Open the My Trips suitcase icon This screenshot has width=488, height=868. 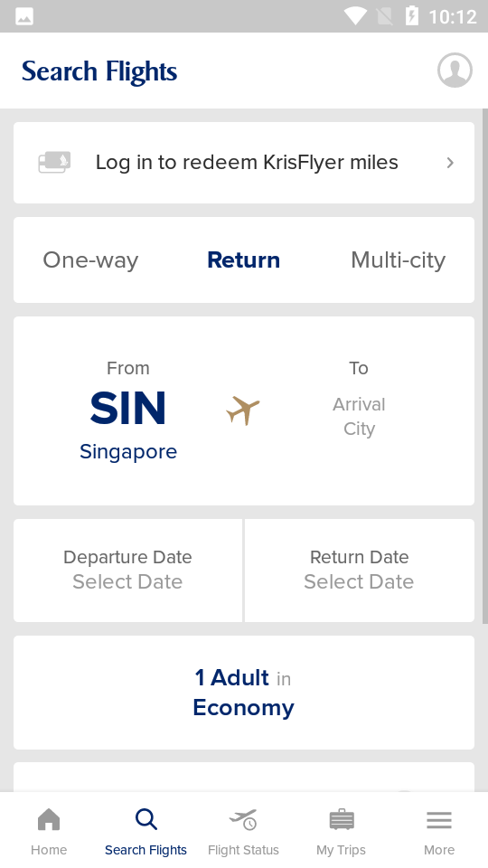point(342,819)
